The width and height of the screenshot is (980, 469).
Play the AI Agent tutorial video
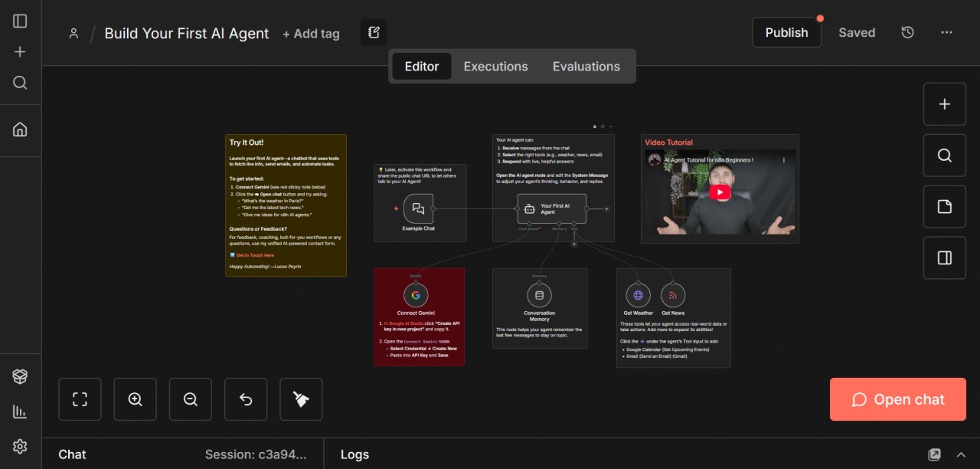pos(720,192)
